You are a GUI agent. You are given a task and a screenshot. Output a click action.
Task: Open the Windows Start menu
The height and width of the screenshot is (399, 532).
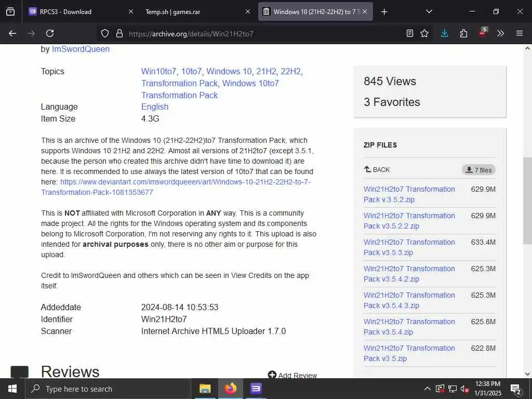(x=12, y=389)
